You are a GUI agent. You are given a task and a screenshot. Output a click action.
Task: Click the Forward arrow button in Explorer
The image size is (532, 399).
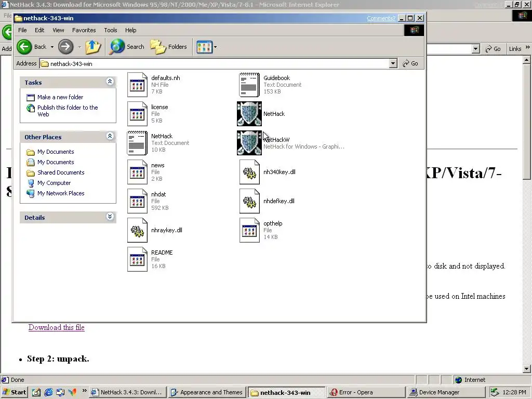pyautogui.click(x=65, y=47)
